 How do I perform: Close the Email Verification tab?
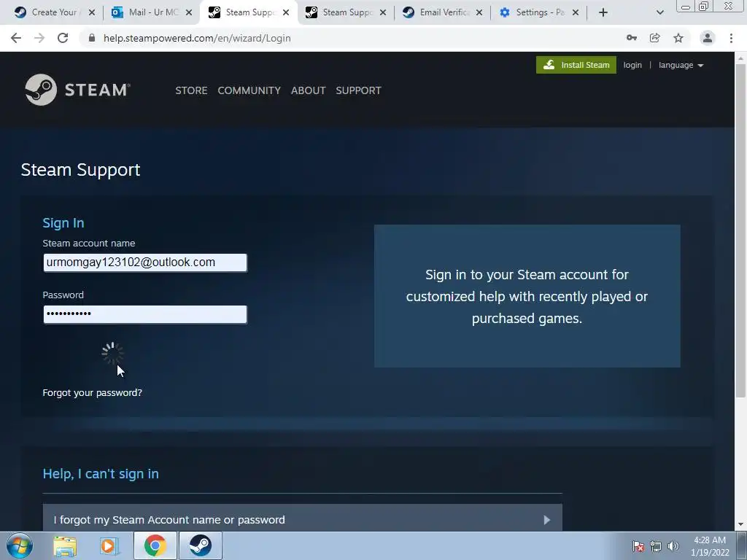[x=479, y=12]
